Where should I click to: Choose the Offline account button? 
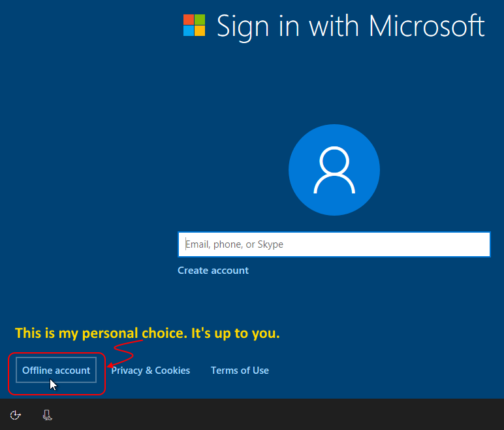56,371
